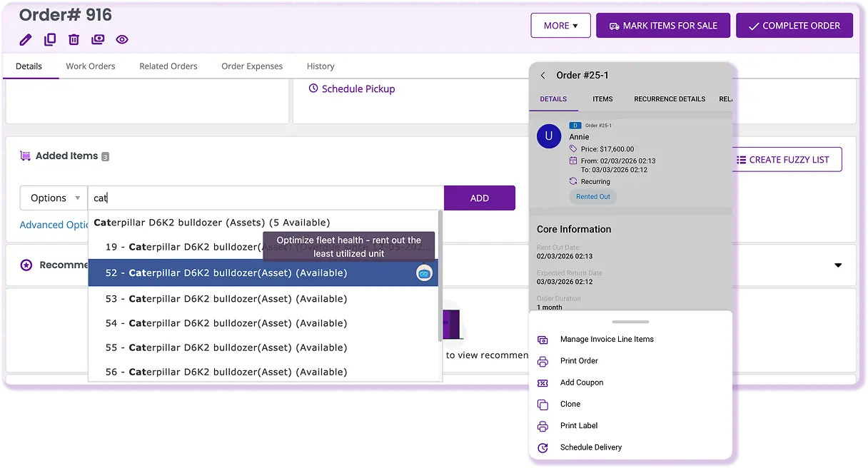
Task: Click the pencil edit icon under Order# 916
Action: click(26, 40)
